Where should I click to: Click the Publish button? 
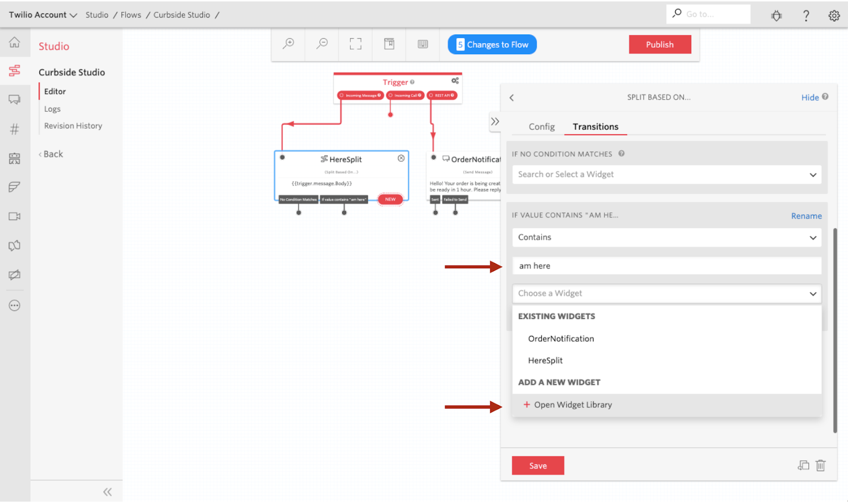pyautogui.click(x=660, y=45)
